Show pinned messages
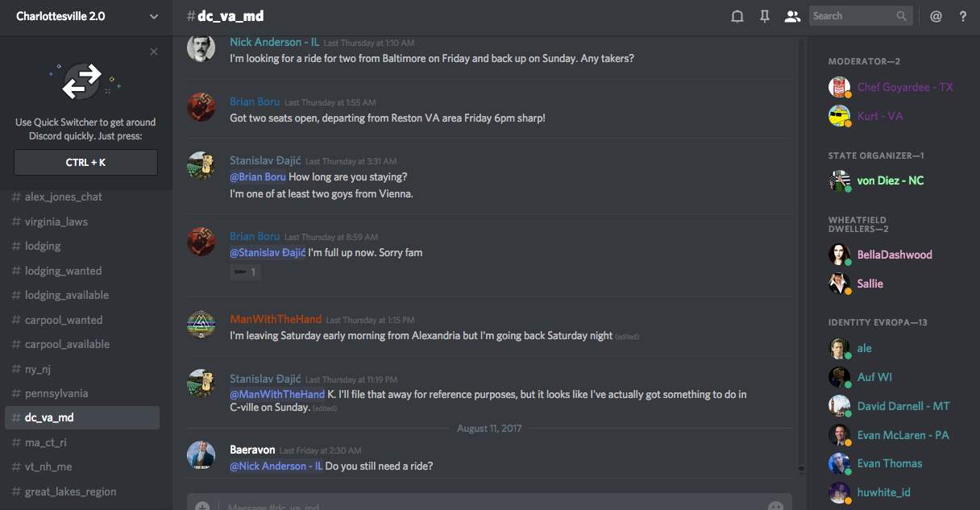 click(x=765, y=16)
